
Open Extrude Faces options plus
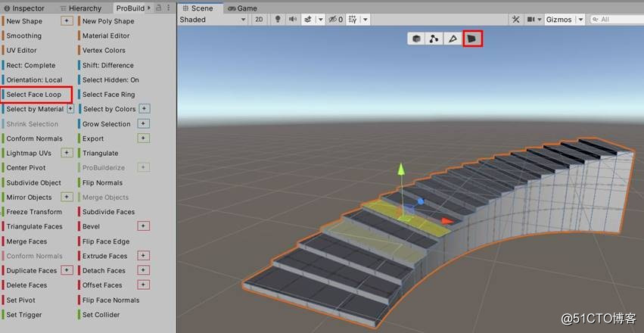tap(143, 255)
